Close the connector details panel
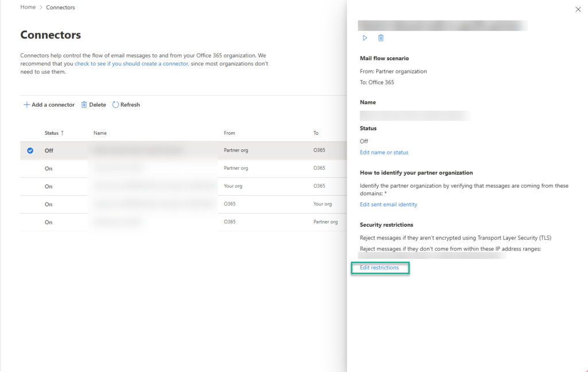Viewport: 588px width, 372px height. point(578,9)
